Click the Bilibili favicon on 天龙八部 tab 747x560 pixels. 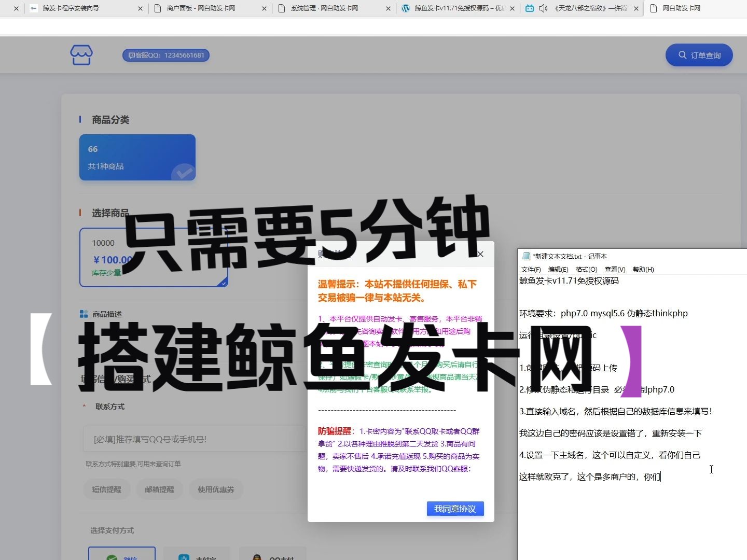click(529, 8)
